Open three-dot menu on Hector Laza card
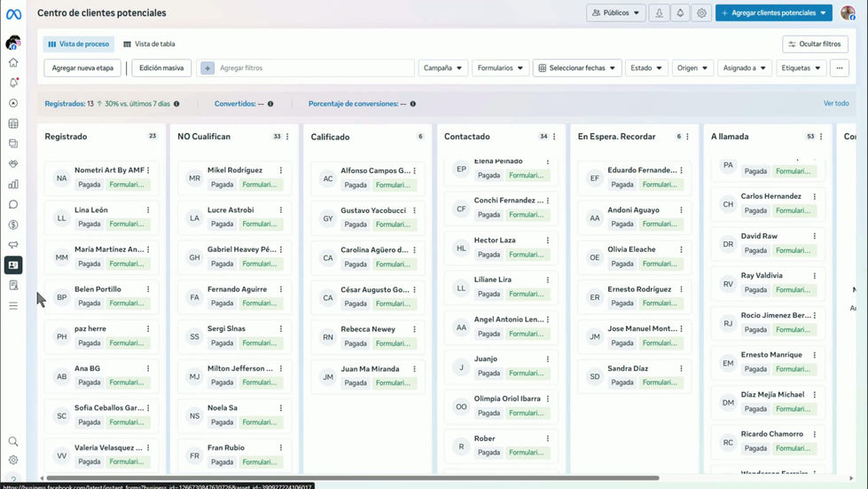The image size is (868, 489). 547,241
